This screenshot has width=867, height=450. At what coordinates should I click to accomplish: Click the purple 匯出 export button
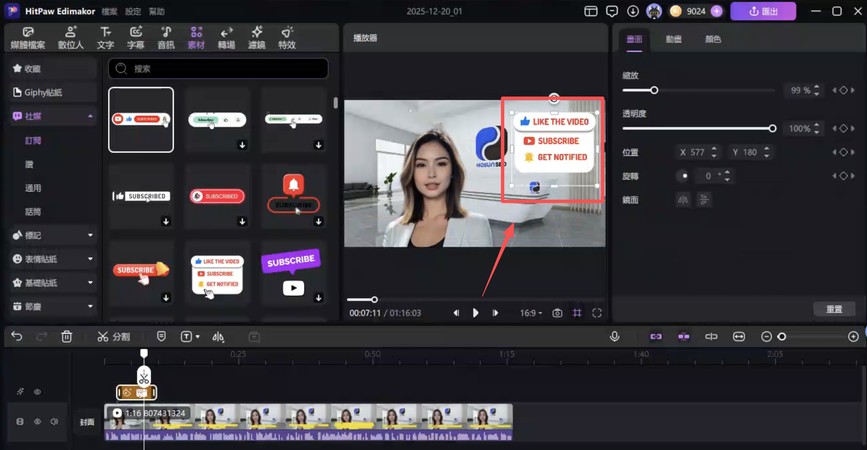762,11
